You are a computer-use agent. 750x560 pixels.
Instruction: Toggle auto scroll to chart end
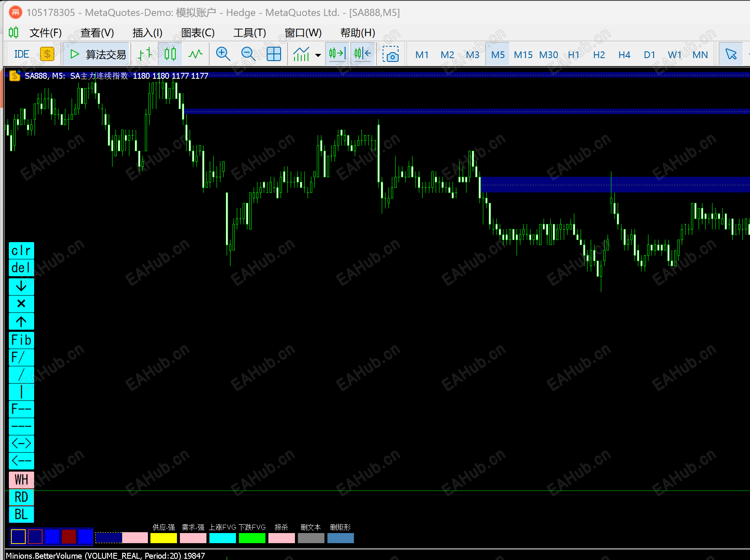point(337,53)
